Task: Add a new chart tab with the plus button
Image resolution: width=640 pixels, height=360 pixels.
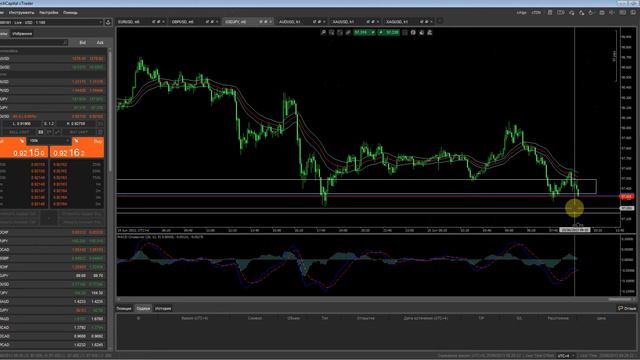Action: coord(440,21)
